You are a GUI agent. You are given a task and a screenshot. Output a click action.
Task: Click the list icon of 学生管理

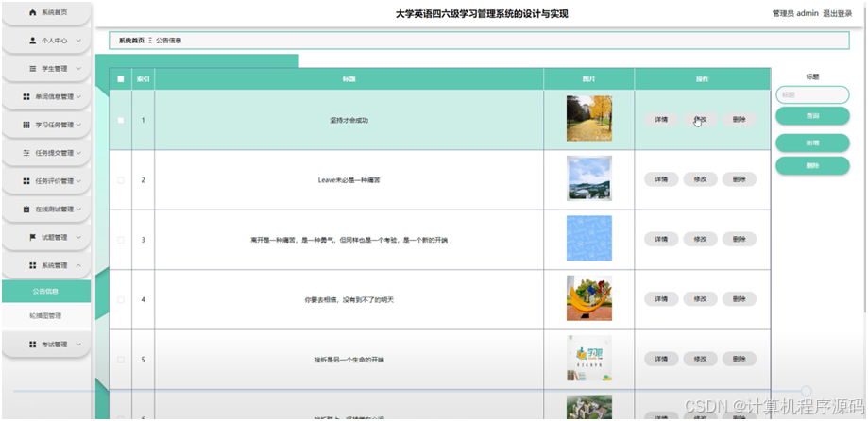pyautogui.click(x=33, y=69)
